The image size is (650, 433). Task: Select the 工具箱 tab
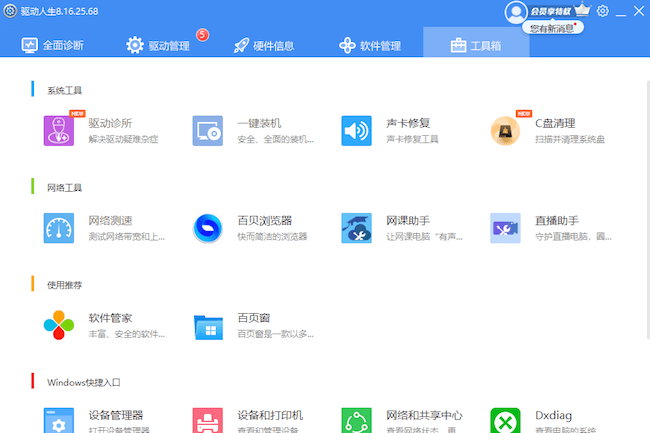[476, 43]
